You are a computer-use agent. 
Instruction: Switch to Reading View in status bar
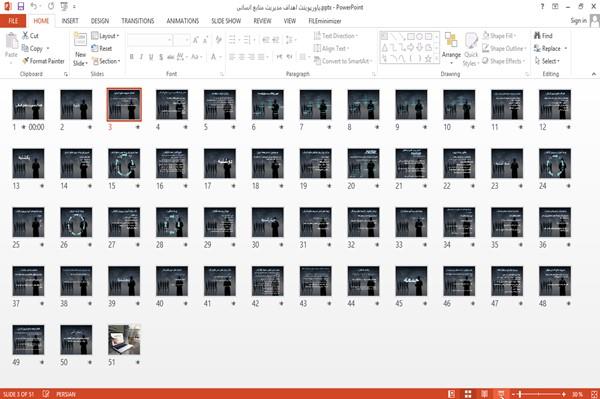coord(484,394)
